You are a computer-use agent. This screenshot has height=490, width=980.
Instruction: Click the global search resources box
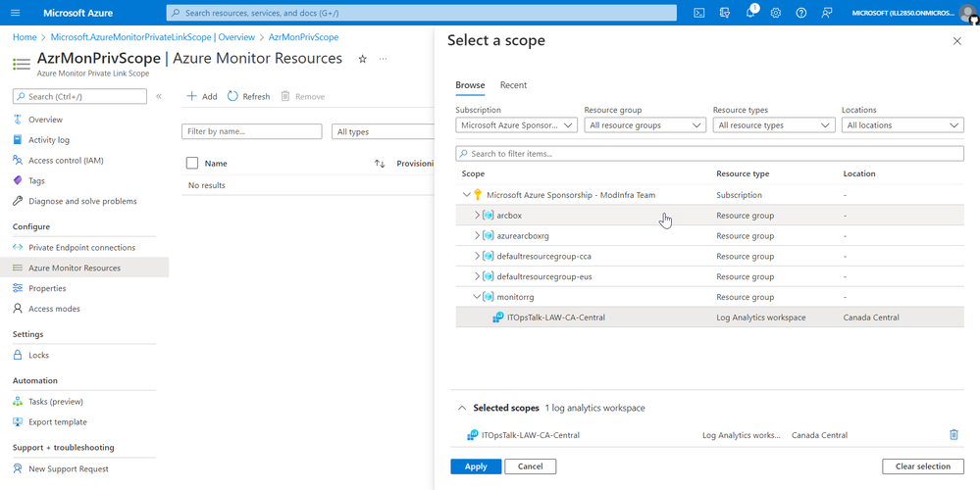tap(421, 13)
